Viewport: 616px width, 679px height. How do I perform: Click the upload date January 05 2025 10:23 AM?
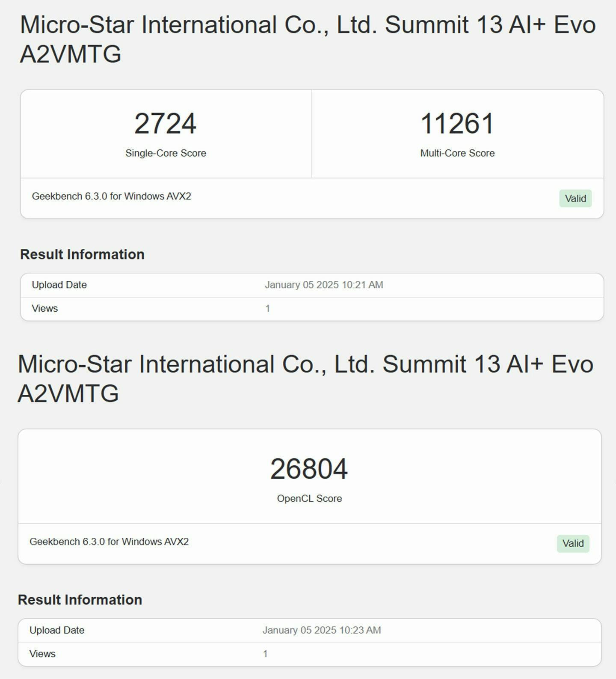click(x=321, y=630)
